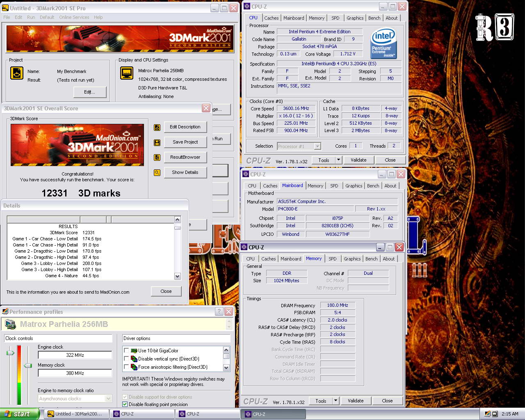
Task: Toggle Disable support for driver options checkbox
Action: (x=125, y=397)
